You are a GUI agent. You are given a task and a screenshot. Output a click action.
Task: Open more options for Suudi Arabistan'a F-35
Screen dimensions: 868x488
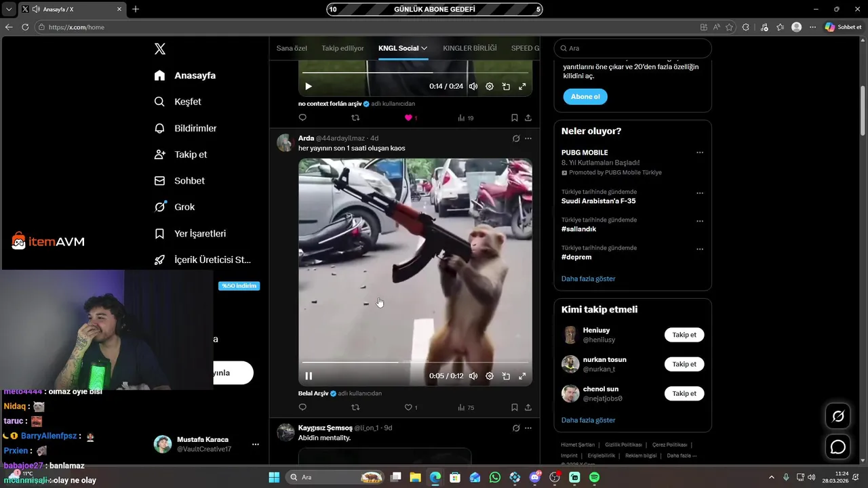(x=700, y=193)
